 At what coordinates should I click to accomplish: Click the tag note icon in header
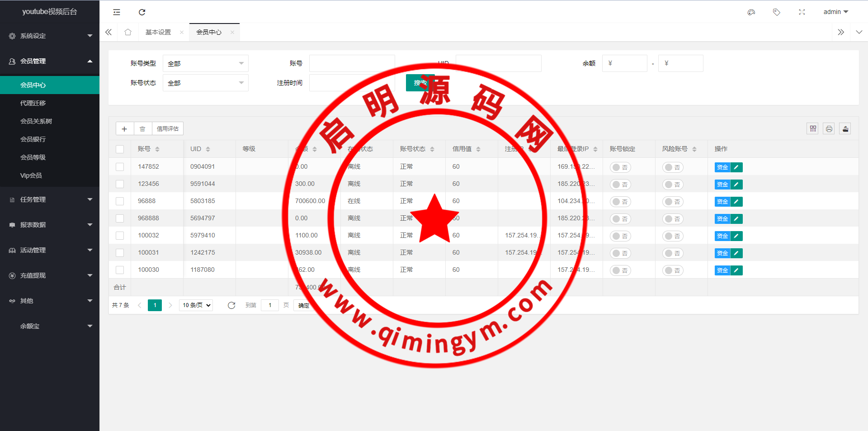click(x=776, y=12)
